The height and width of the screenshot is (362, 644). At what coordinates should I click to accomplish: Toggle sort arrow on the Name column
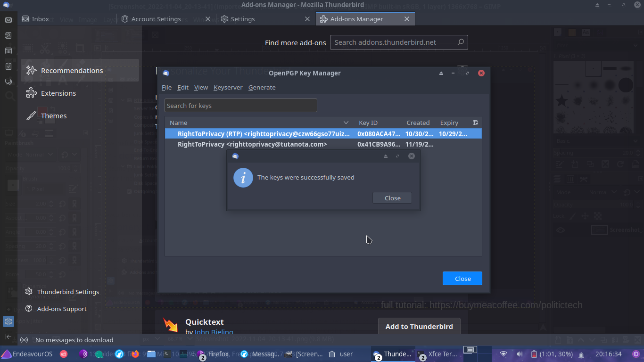pos(346,123)
